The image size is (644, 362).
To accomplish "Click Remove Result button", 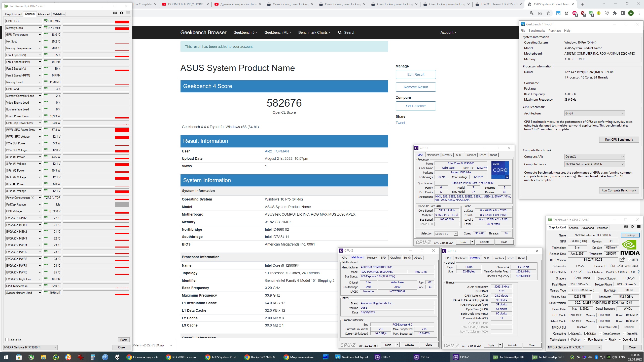I will pyautogui.click(x=416, y=87).
